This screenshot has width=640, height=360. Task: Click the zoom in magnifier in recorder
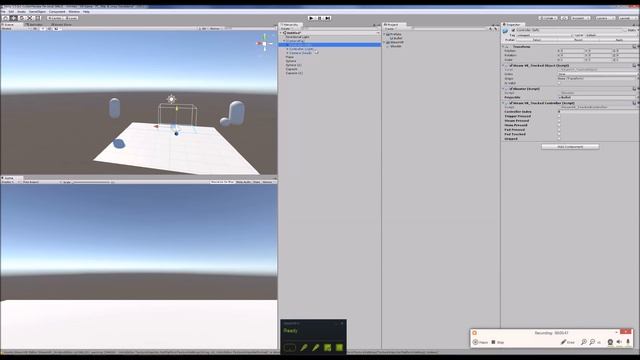tap(584, 342)
